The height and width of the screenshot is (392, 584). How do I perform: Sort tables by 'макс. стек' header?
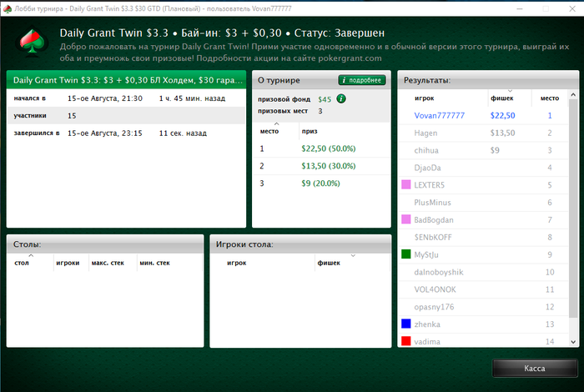click(x=108, y=263)
